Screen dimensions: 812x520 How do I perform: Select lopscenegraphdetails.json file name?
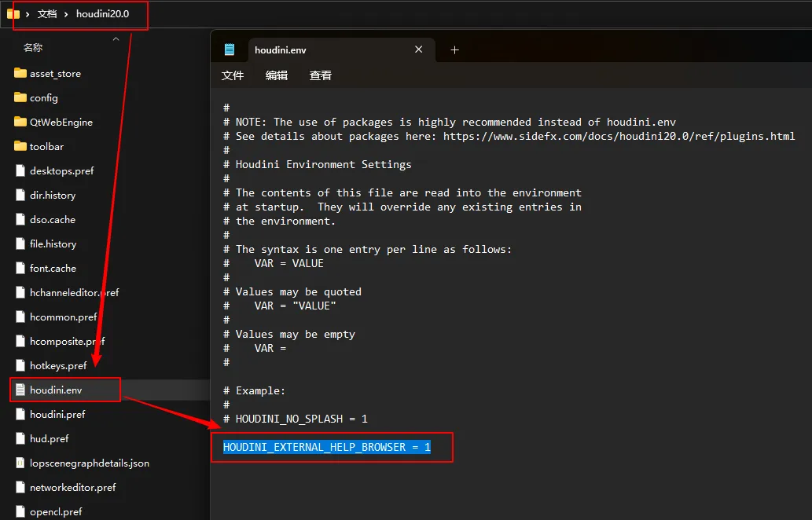(90, 463)
